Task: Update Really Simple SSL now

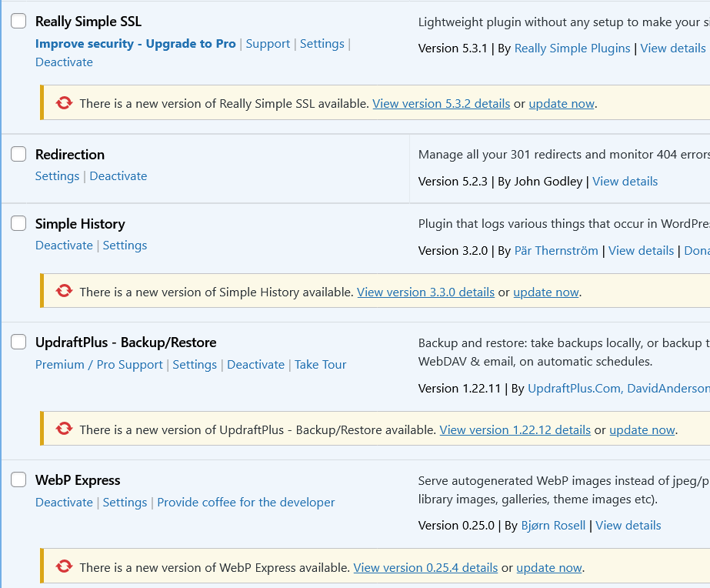Action: pos(562,104)
